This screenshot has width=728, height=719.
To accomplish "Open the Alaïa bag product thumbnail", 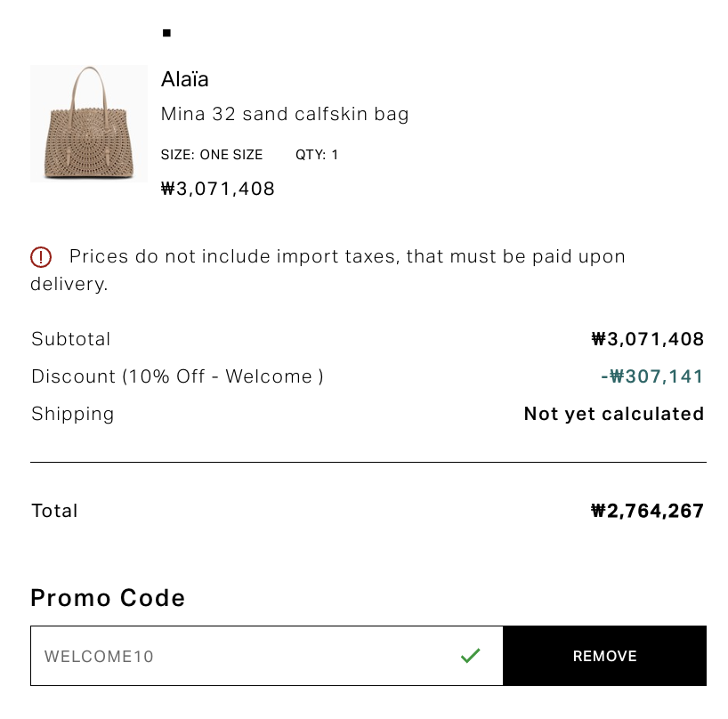I will (89, 124).
